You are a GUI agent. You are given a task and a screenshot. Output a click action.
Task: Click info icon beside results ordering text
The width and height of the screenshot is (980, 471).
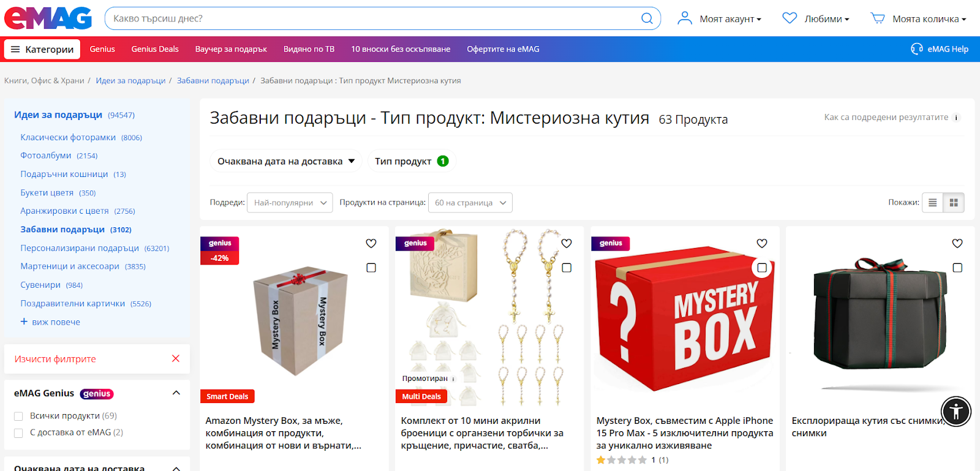coord(957,118)
